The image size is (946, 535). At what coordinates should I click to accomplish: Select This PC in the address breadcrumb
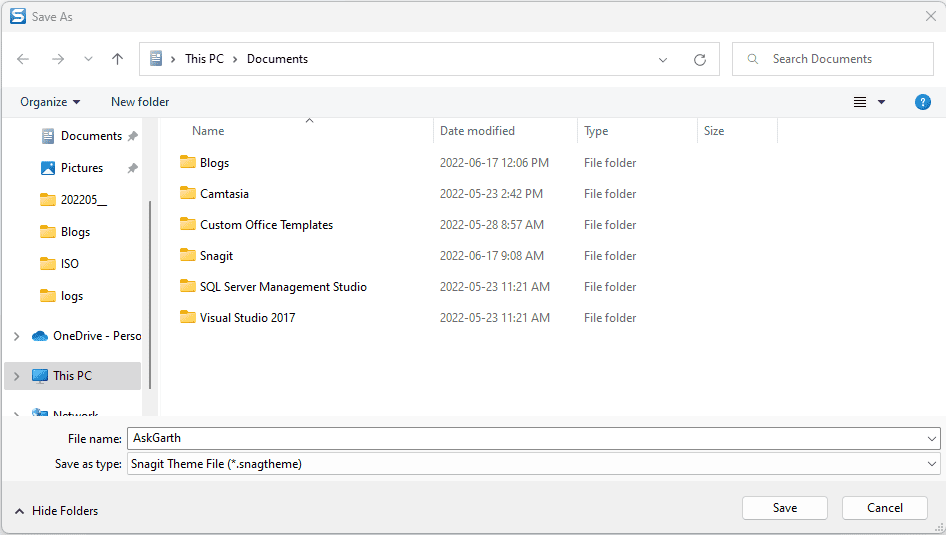tap(204, 59)
